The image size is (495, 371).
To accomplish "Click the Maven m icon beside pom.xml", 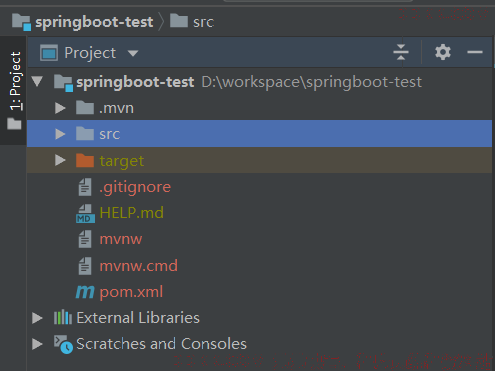I will pos(85,292).
